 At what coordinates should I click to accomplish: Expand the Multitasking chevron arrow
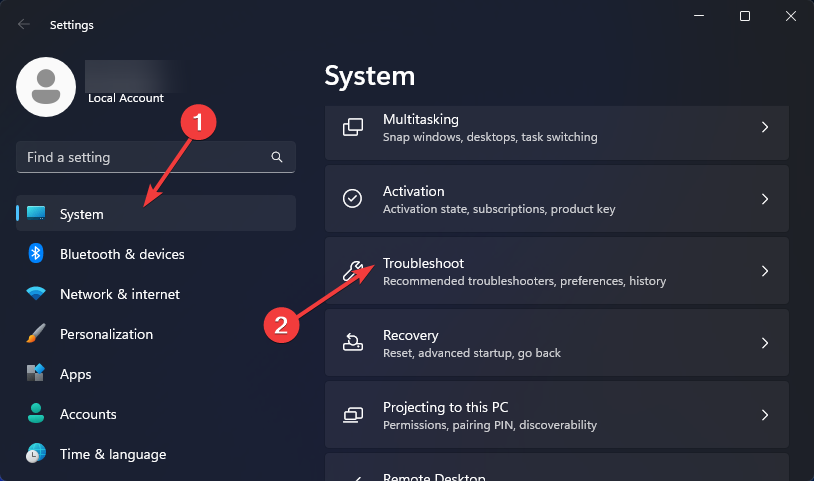tap(765, 127)
